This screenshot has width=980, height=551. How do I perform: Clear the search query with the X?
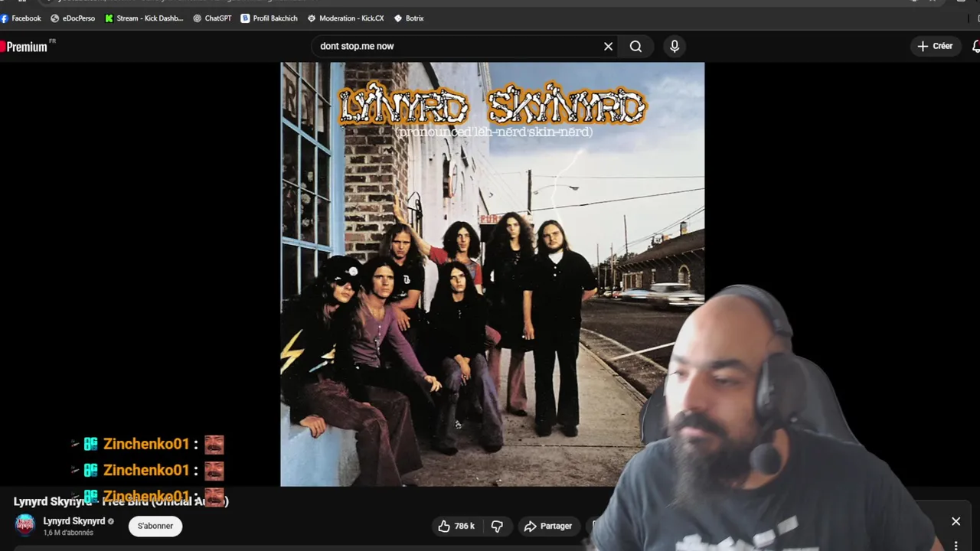pos(608,47)
